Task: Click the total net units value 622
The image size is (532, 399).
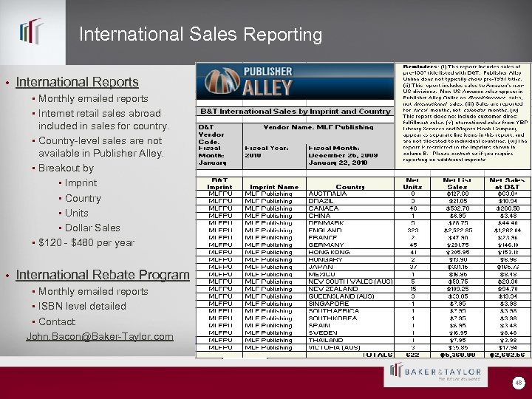Action: click(412, 355)
